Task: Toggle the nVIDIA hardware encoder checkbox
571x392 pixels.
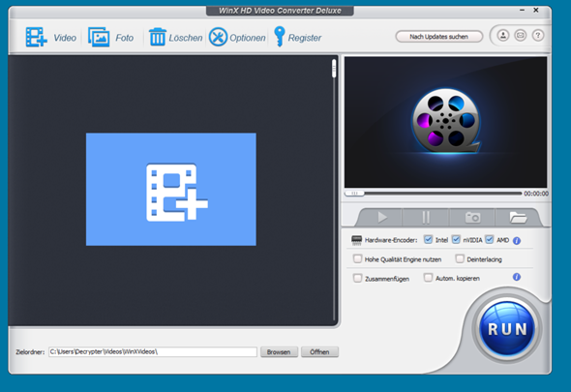Action: coord(456,240)
